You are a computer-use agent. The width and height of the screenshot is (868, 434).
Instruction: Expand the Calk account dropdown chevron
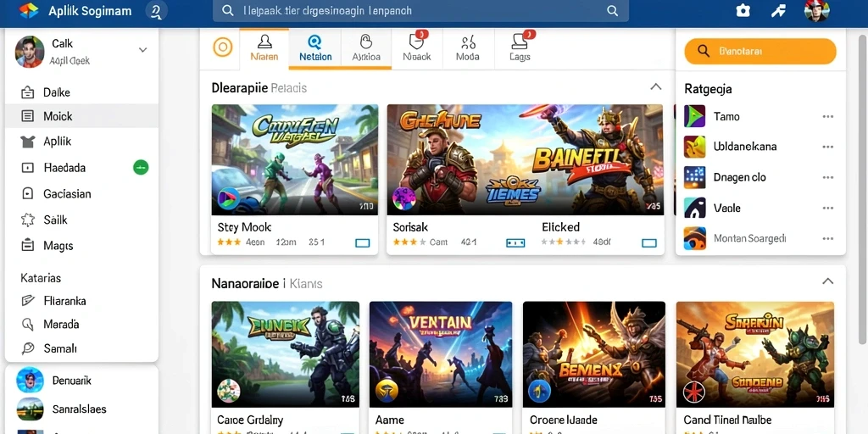pos(142,50)
